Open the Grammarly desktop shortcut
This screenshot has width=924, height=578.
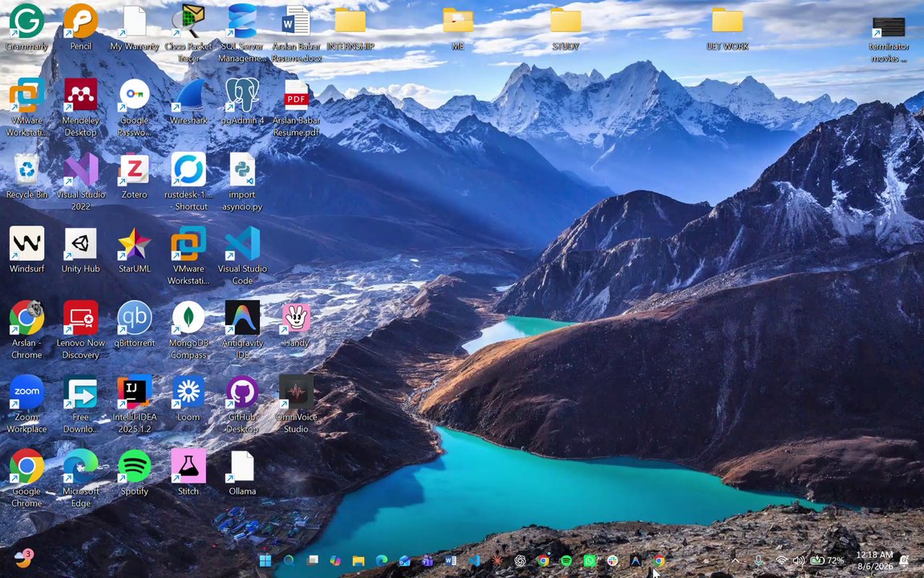tap(26, 21)
